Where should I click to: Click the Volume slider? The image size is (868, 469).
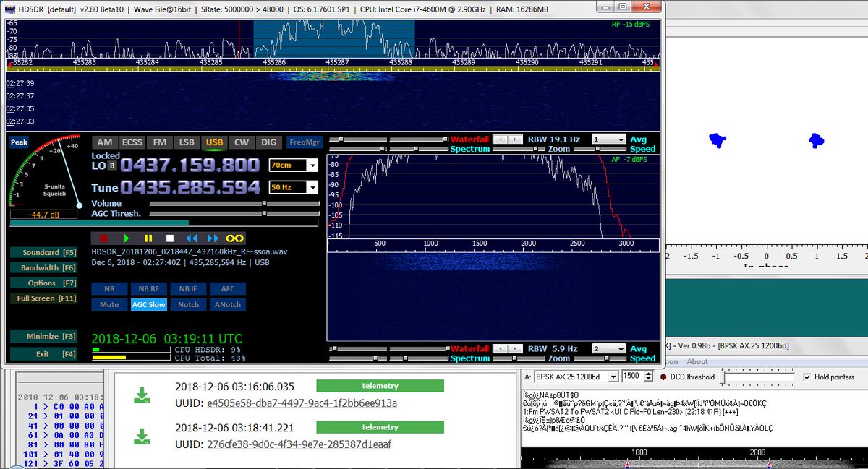click(x=234, y=204)
